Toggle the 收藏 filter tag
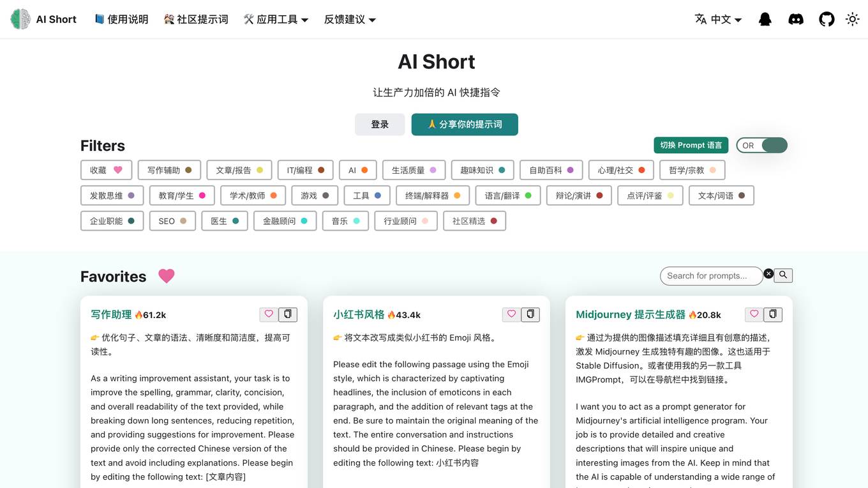This screenshot has width=868, height=488. click(x=106, y=170)
